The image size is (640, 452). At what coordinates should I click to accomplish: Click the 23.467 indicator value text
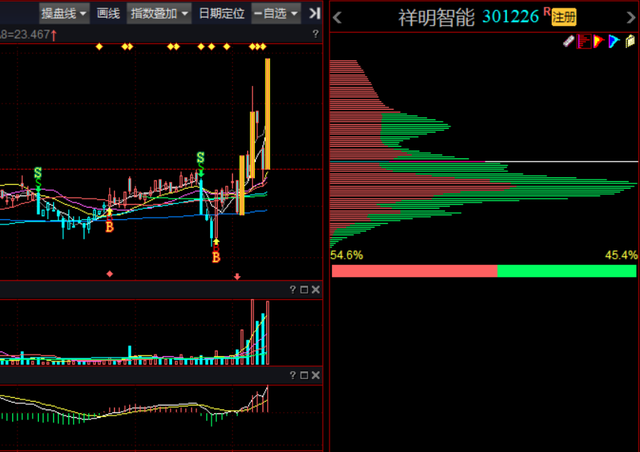pos(32,34)
